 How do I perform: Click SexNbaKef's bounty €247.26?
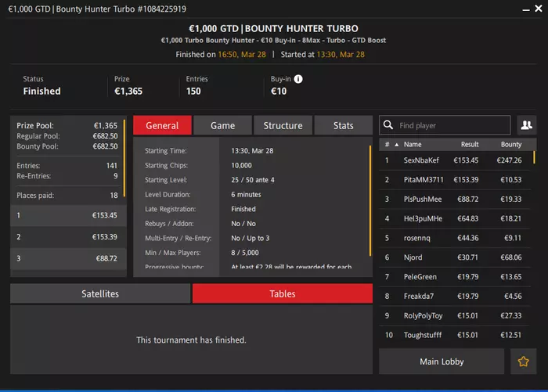(509, 160)
